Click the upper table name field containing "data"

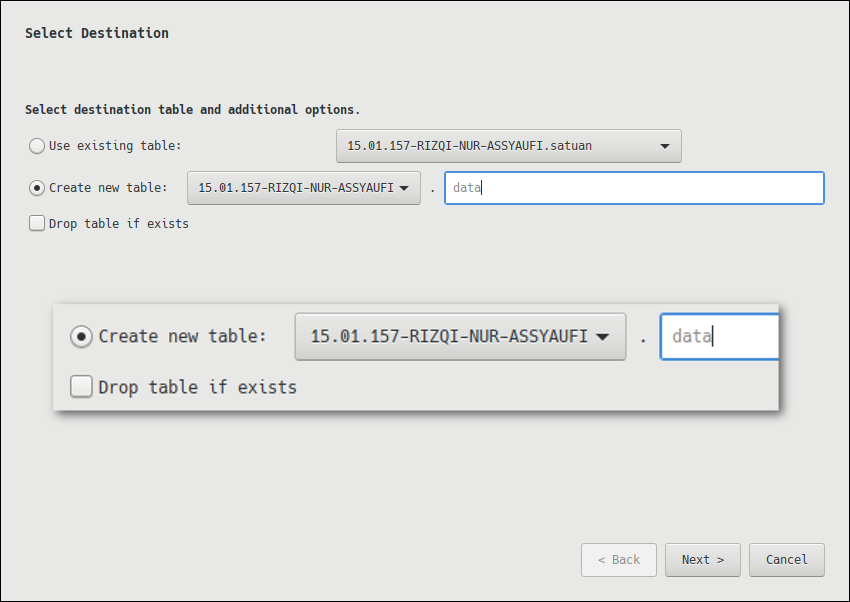pyautogui.click(x=634, y=188)
